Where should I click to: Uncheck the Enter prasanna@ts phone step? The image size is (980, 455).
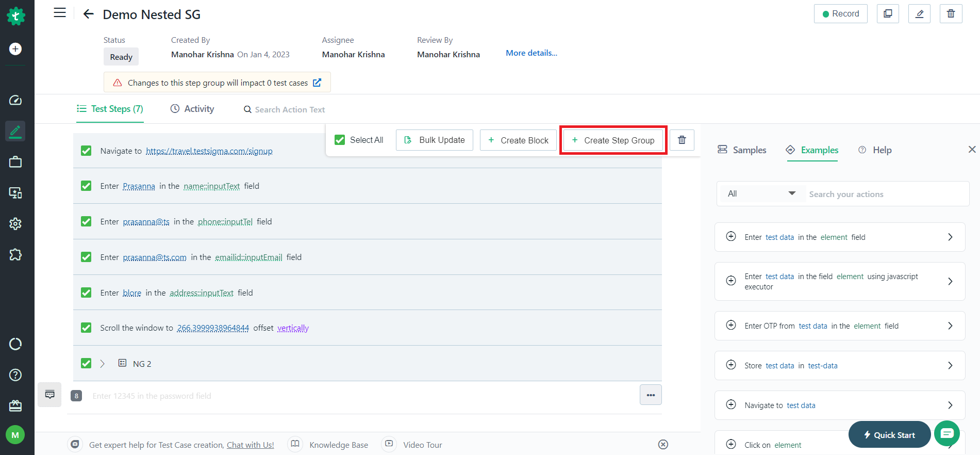(x=86, y=221)
